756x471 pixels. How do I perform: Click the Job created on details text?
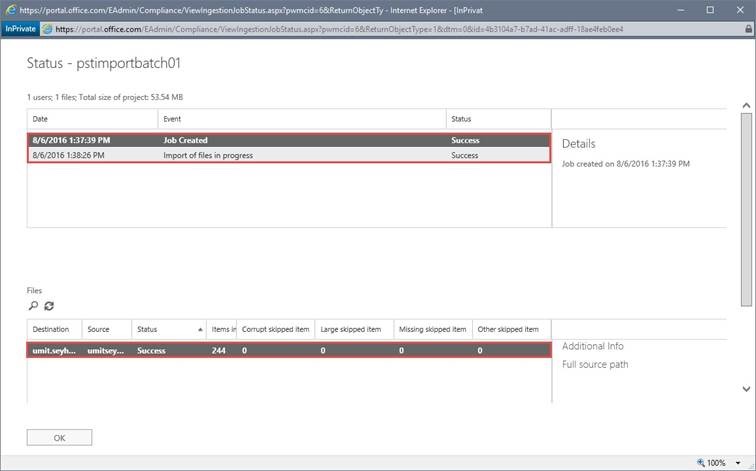tap(626, 164)
